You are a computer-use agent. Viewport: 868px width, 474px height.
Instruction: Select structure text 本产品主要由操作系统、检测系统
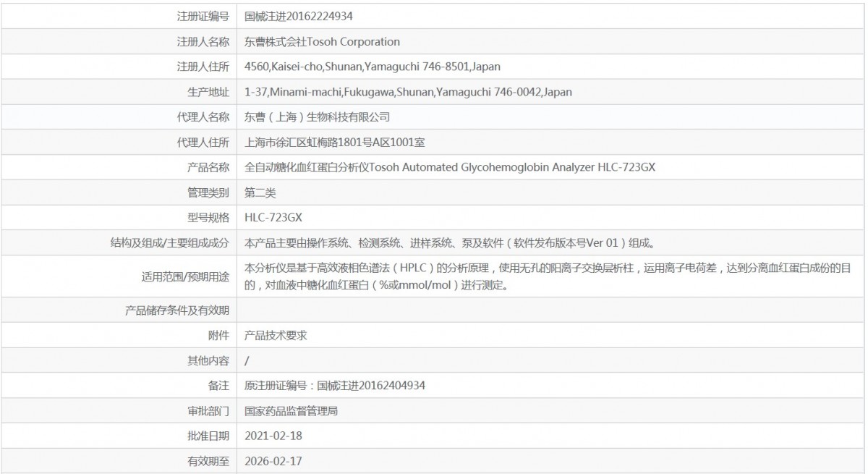[323, 243]
